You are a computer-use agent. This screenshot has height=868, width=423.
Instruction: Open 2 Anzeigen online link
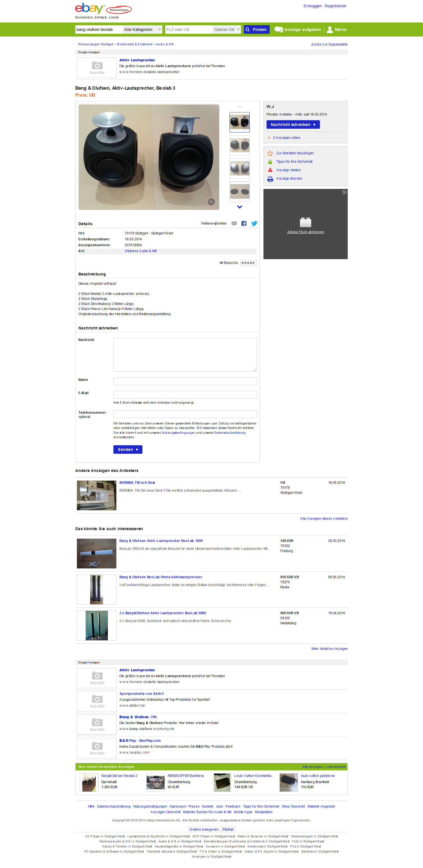coord(286,138)
